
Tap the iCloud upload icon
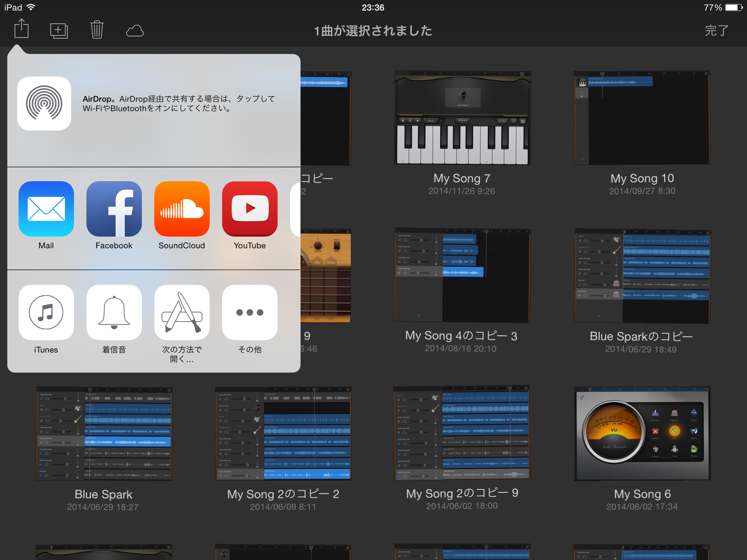coord(135,31)
